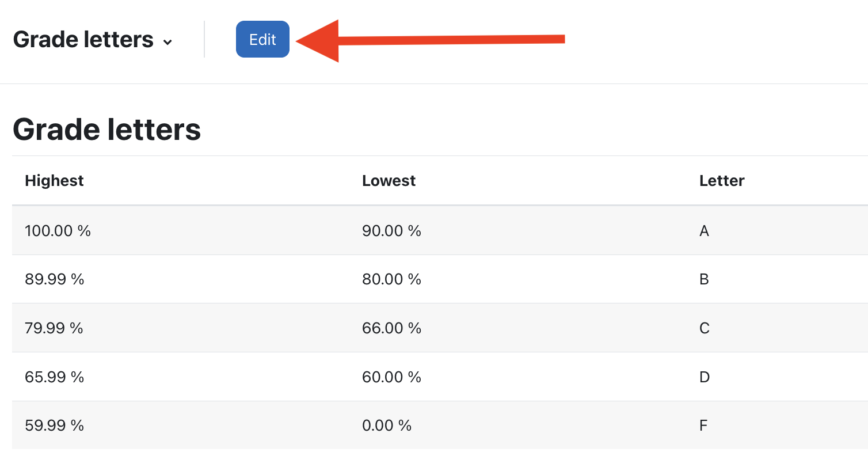Select the 100.00 % highest cell
Screen dimensions: 868x456
tap(58, 231)
